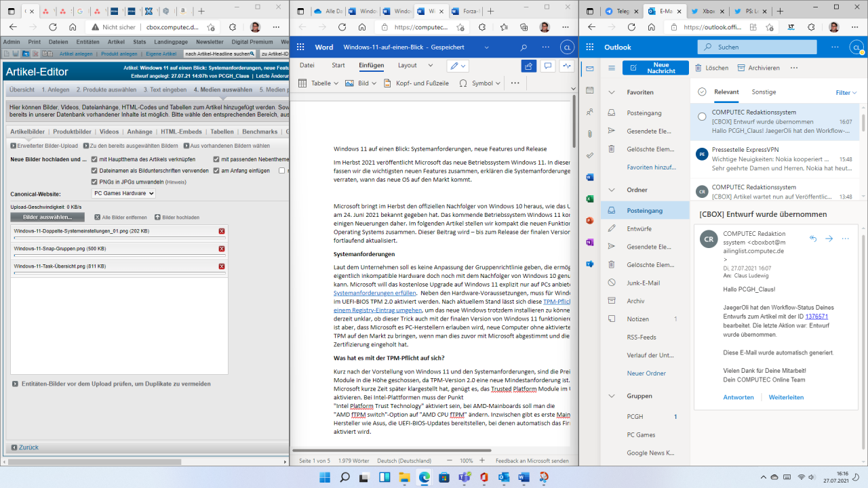Click Antworten link below the email
The width and height of the screenshot is (868, 488).
pyautogui.click(x=738, y=397)
